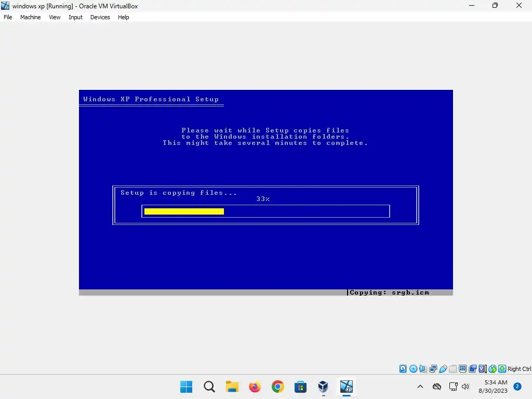Click the display settings status icon

pos(462,369)
